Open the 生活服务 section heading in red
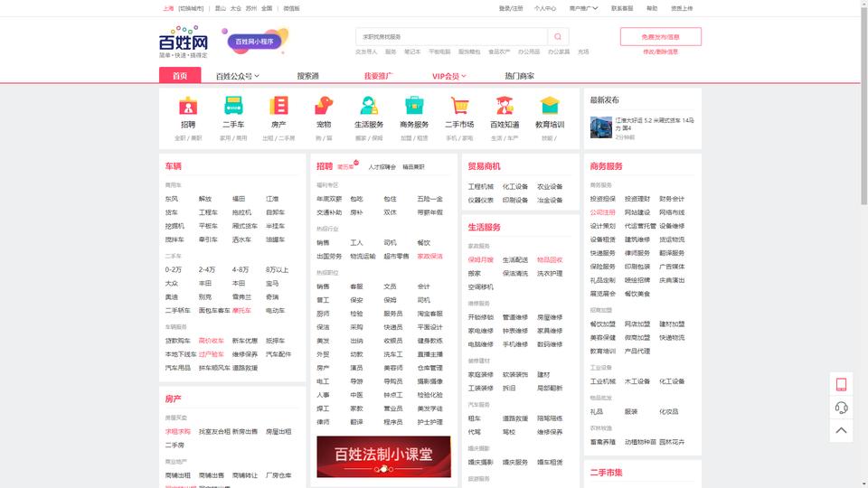Viewport: 868px width, 488px height. point(484,227)
